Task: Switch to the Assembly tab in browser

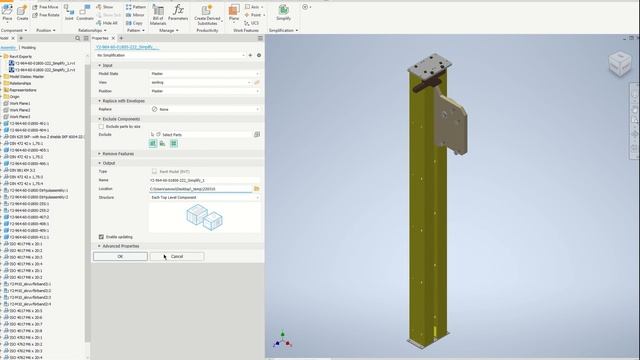Action: pyautogui.click(x=8, y=48)
